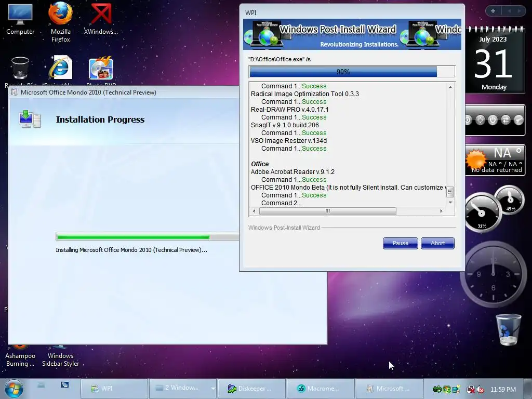Click 'Adobe.Acrobat.Reader v.9.1.2' log entry
Screen dimensions: 532x399
point(292,172)
